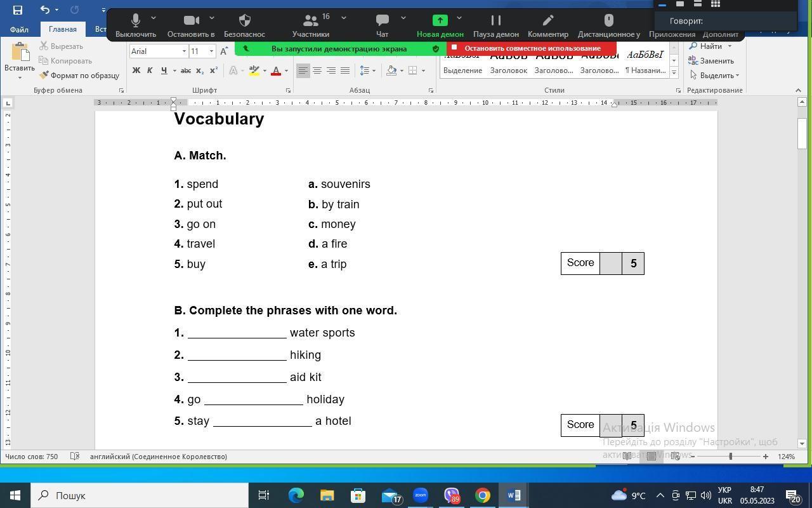This screenshot has width=812, height=508.
Task: Open the highlight color dropdown arrow
Action: pyautogui.click(x=265, y=70)
